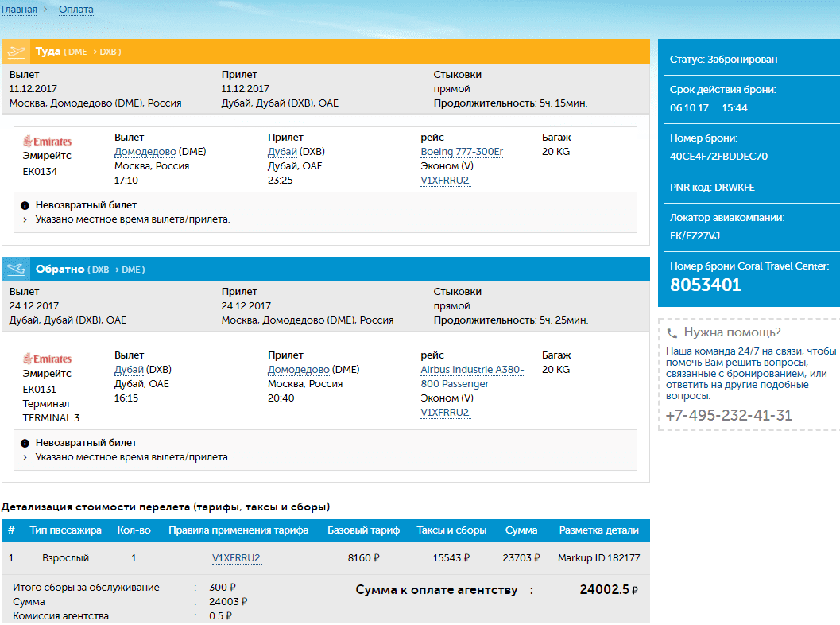Click the return duration 5ч. 25мин.
Viewport: 840px width, 625px height.
[563, 320]
